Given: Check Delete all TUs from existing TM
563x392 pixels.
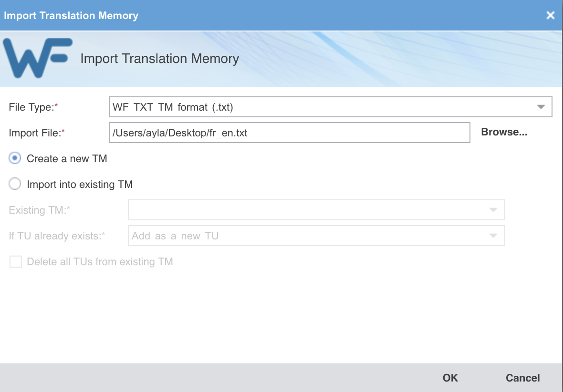Looking at the screenshot, I should tap(15, 262).
